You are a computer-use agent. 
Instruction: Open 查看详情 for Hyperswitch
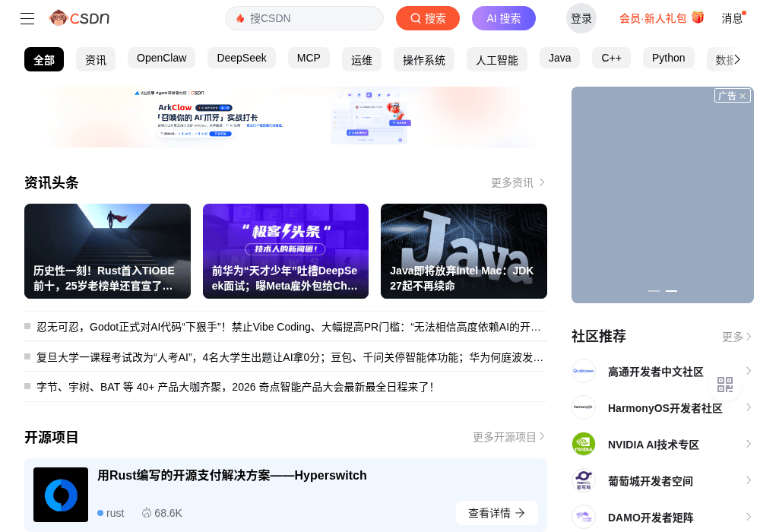coord(497,513)
